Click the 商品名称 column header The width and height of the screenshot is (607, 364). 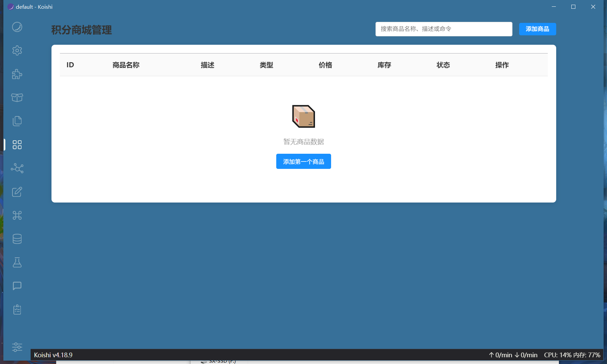pyautogui.click(x=126, y=65)
